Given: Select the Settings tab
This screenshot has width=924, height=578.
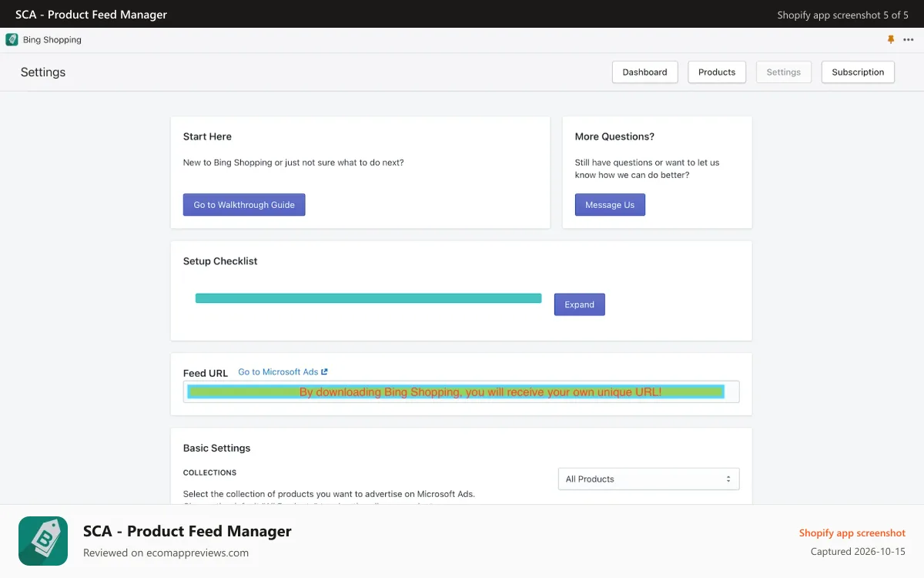Looking at the screenshot, I should (784, 72).
